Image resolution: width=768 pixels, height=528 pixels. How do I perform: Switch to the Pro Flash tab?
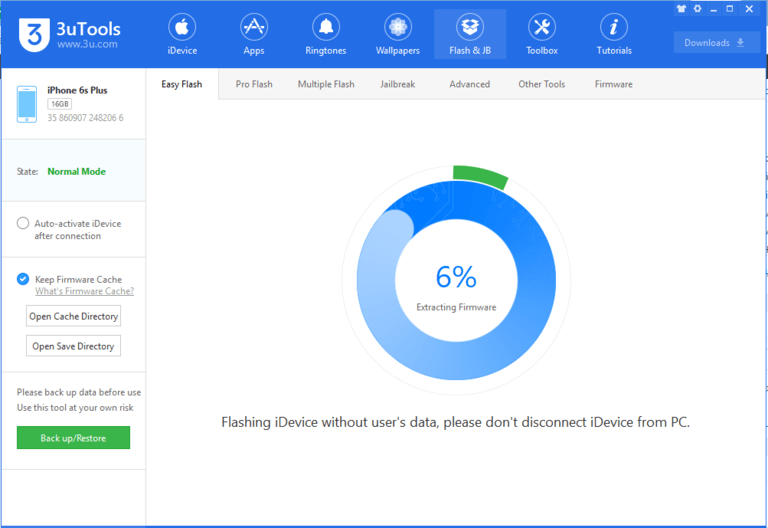[x=254, y=84]
